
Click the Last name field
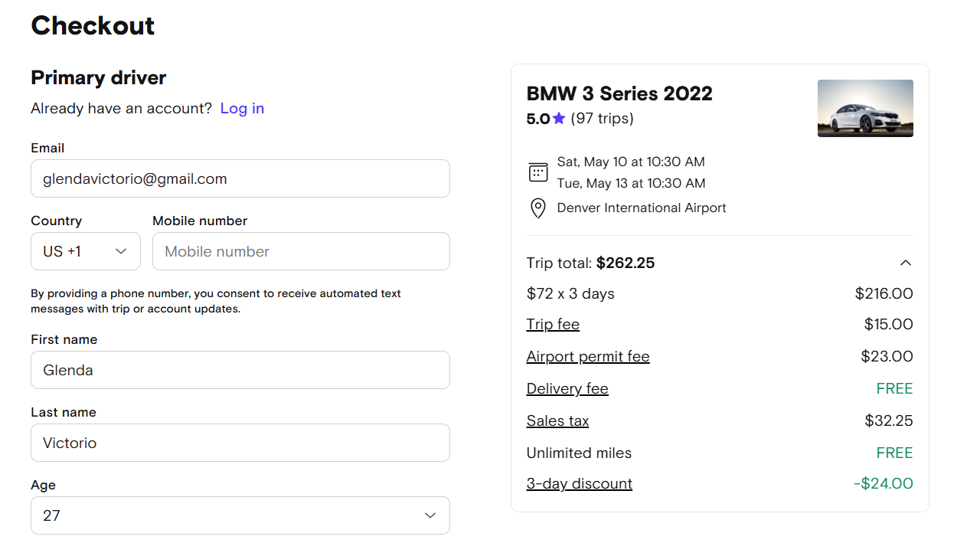click(x=240, y=443)
